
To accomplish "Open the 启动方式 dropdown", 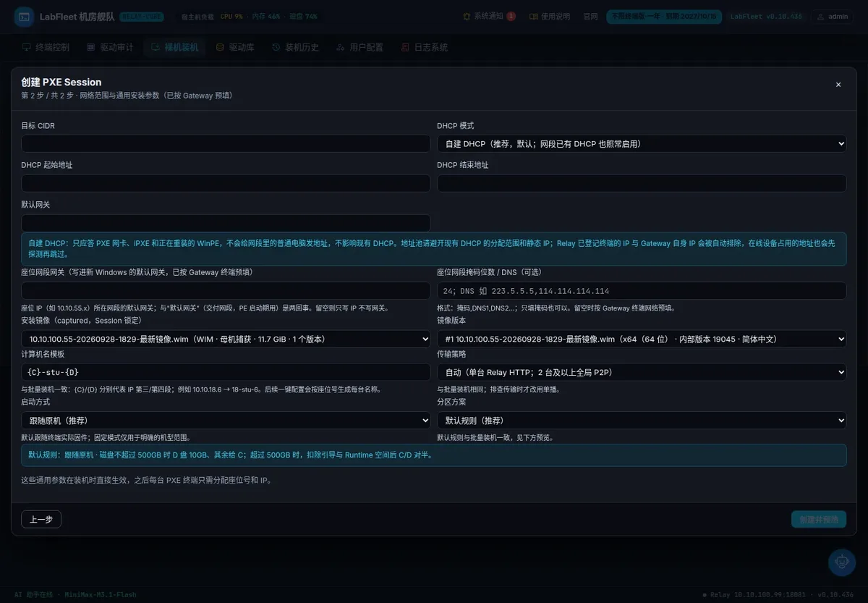I will point(226,421).
